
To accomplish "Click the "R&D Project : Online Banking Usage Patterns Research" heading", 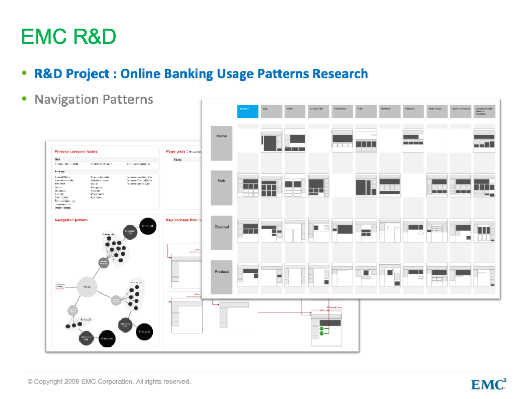I will click(x=201, y=74).
